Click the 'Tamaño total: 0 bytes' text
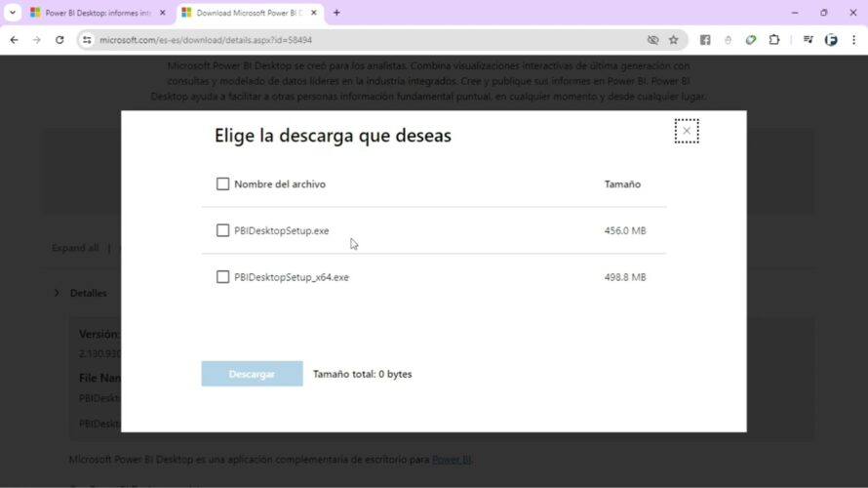The width and height of the screenshot is (868, 488). (363, 374)
